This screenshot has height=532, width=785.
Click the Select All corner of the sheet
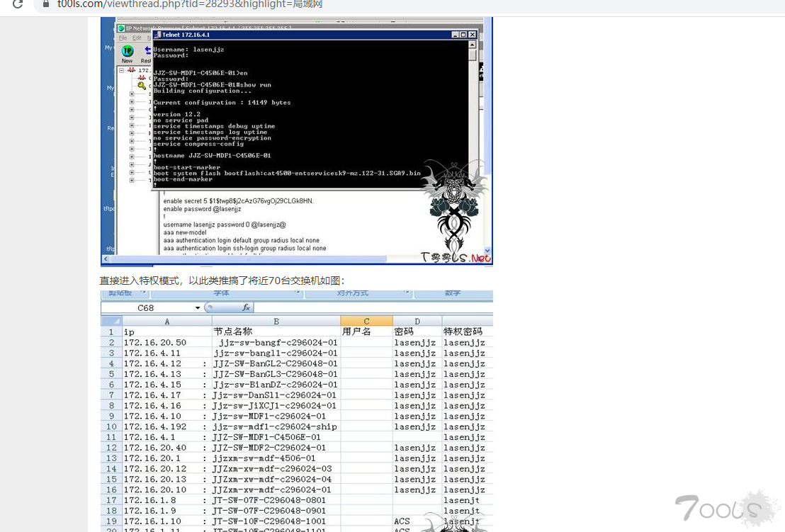click(x=112, y=321)
